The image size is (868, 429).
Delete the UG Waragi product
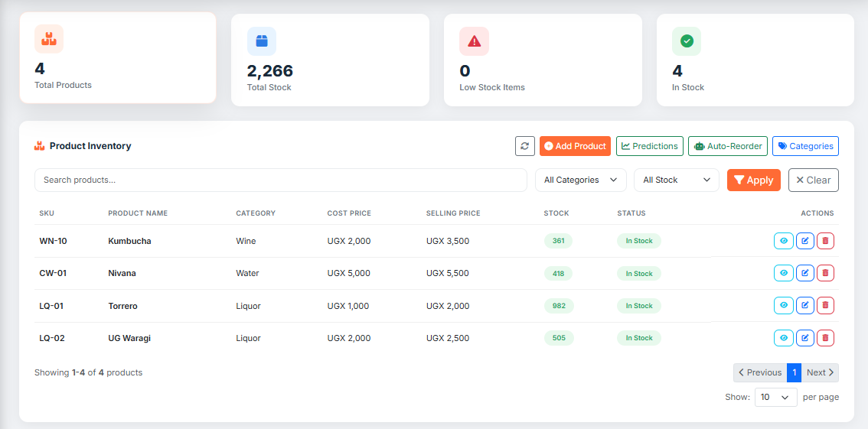point(825,338)
